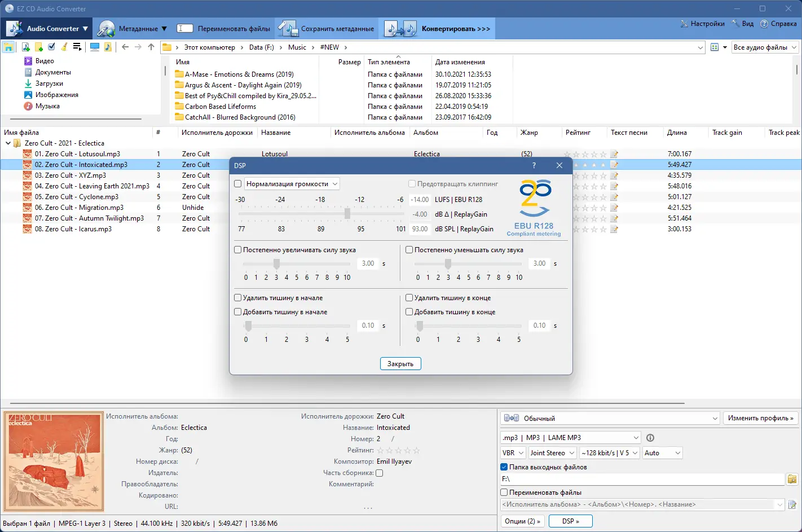Click the computer monitor icon in toolbar
The width and height of the screenshot is (802, 532).
95,47
